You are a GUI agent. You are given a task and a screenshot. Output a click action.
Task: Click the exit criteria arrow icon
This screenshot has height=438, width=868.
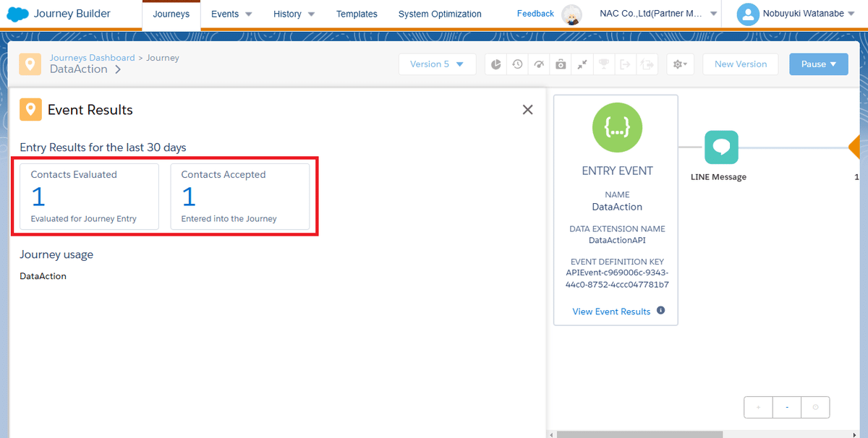(625, 64)
